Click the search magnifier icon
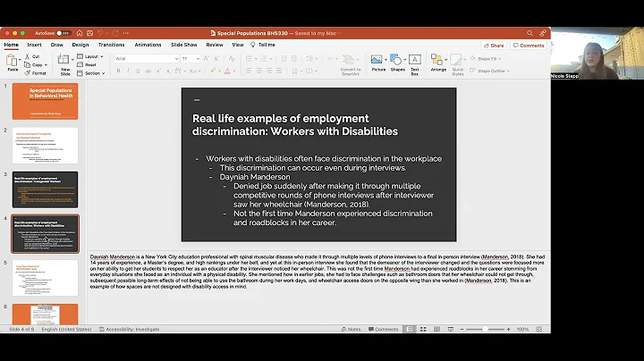 pyautogui.click(x=530, y=33)
